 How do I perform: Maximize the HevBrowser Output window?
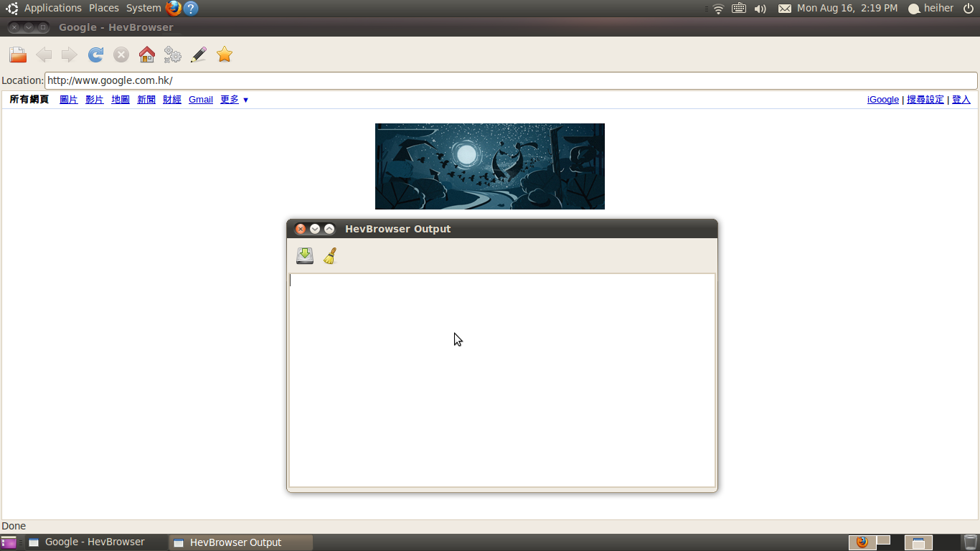(x=329, y=229)
